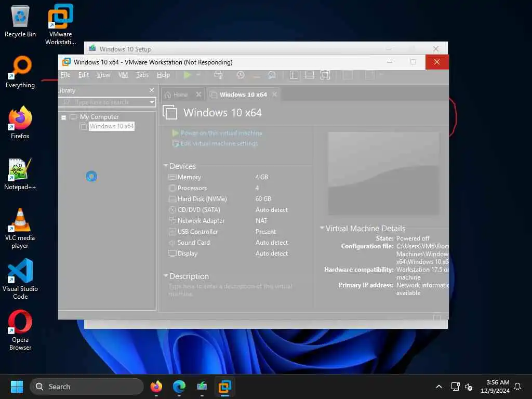Click the 'Powered off' state value
This screenshot has width=532, height=399.
[x=413, y=238]
